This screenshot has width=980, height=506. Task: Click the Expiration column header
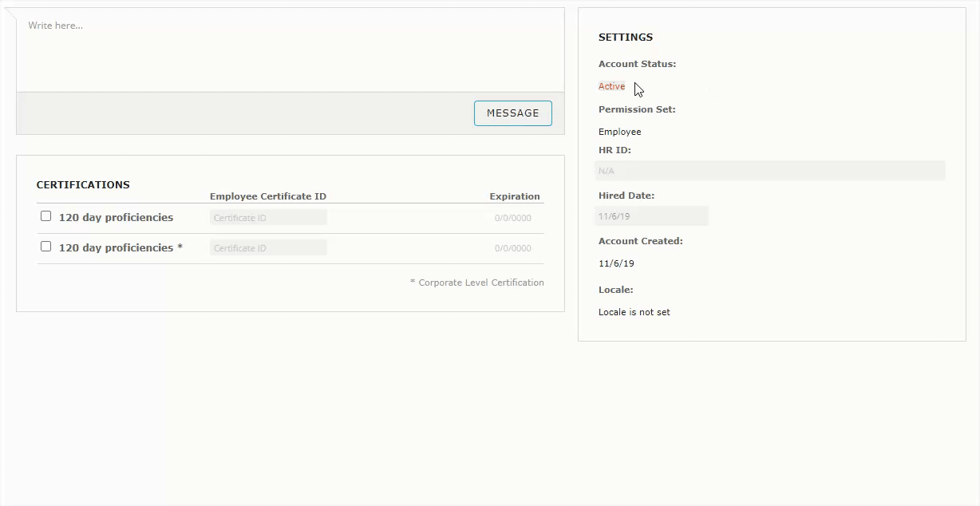pyautogui.click(x=514, y=196)
